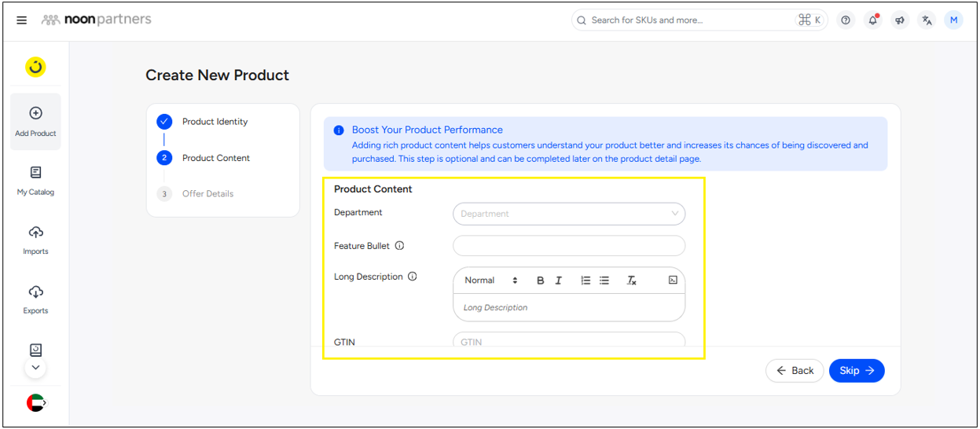Open the announcements megaphone icon
This screenshot has height=429, width=980.
pyautogui.click(x=900, y=20)
